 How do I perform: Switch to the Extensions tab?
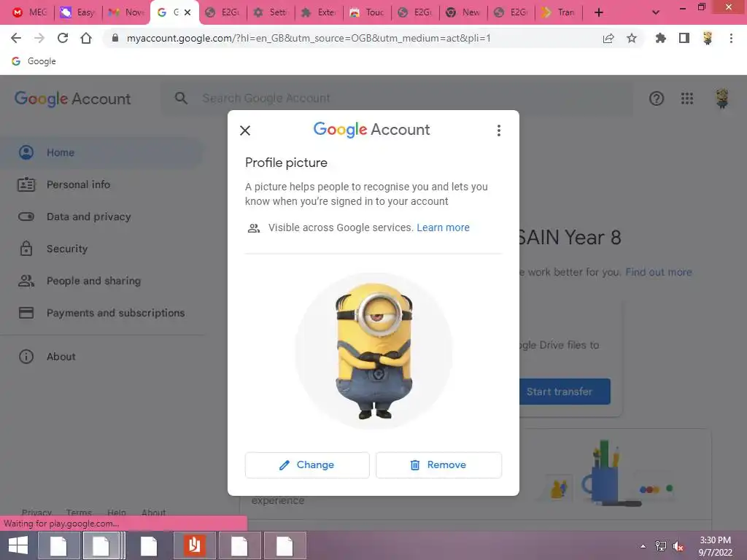click(318, 12)
